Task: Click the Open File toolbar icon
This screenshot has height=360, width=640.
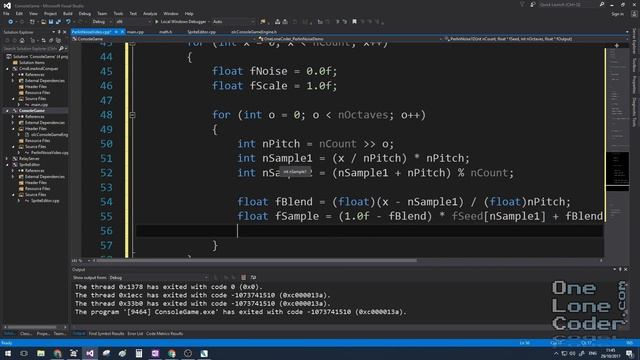Action: coord(43,22)
